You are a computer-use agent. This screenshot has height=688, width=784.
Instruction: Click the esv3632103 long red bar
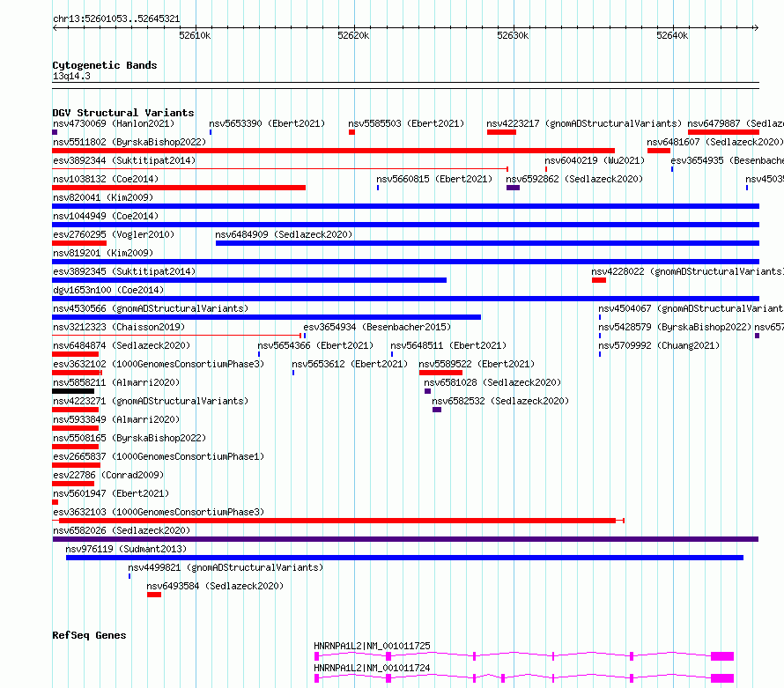(337, 521)
